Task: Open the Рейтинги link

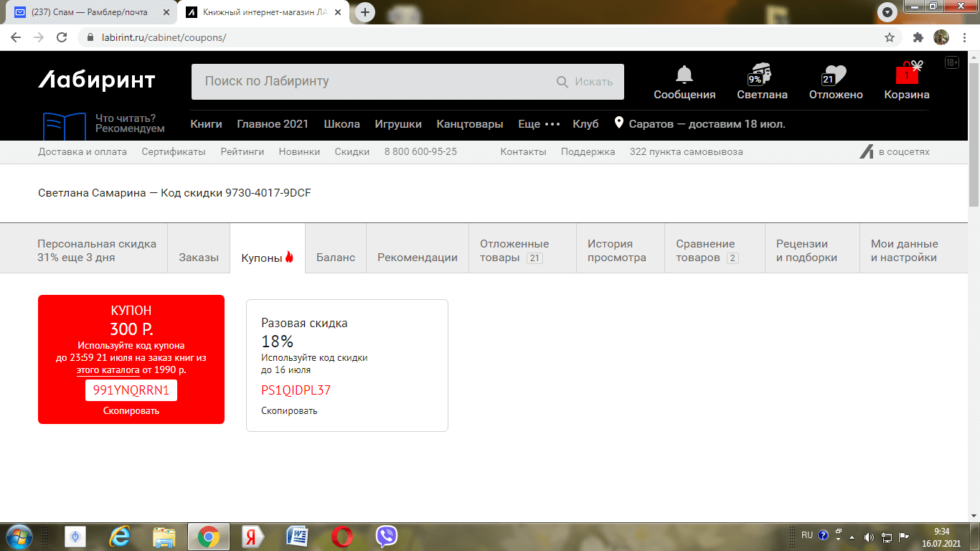Action: pyautogui.click(x=242, y=151)
